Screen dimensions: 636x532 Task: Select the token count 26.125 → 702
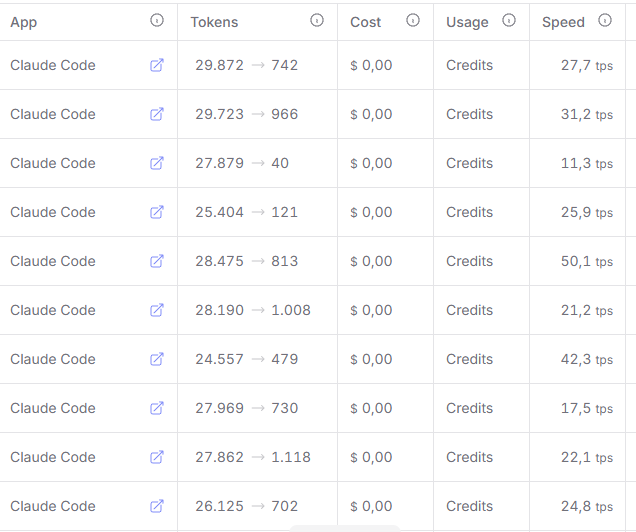point(247,506)
